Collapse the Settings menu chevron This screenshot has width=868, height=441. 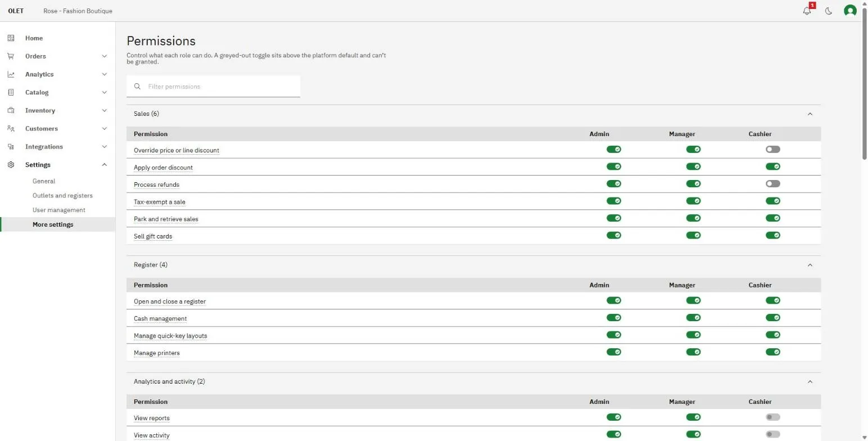click(104, 165)
